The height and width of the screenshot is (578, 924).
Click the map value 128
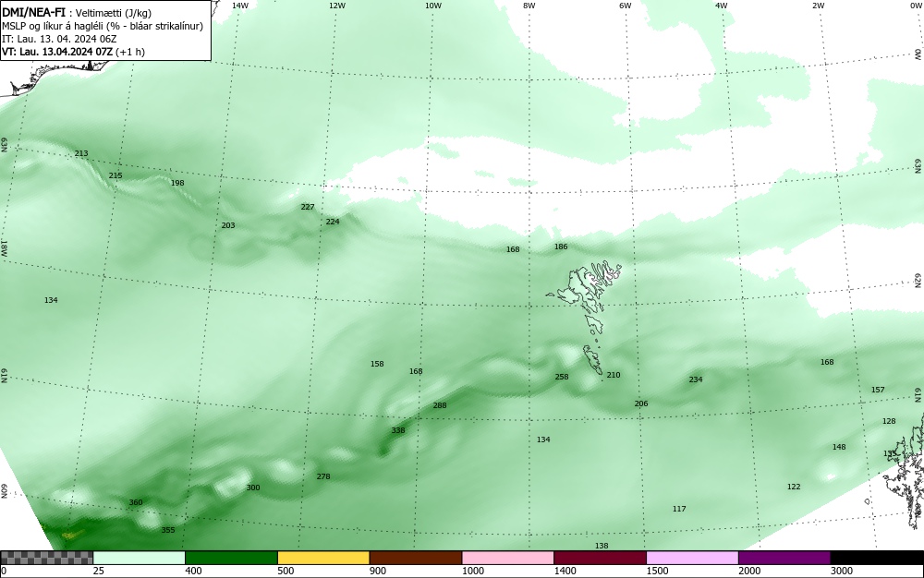(x=889, y=421)
